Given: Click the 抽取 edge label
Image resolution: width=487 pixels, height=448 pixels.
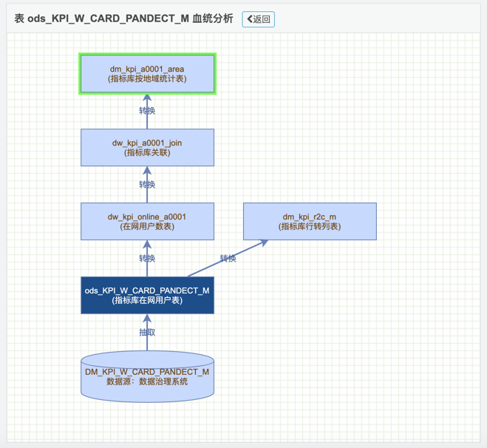Looking at the screenshot, I should point(147,333).
